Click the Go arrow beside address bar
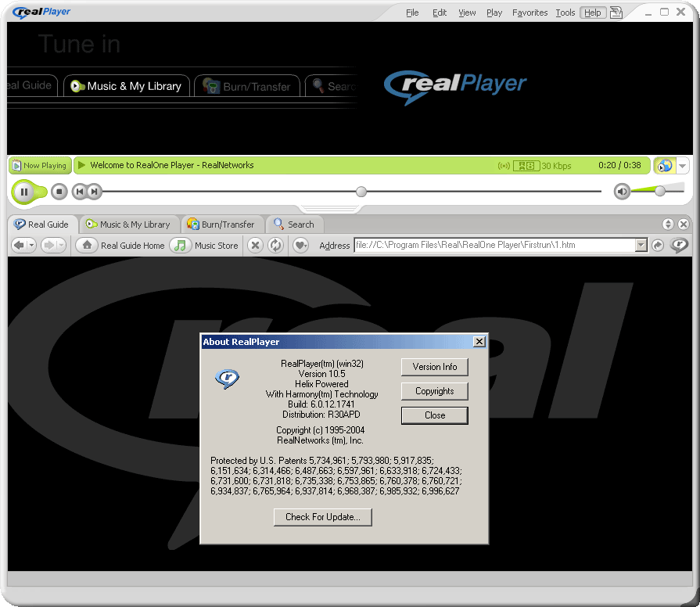Screen dimensions: 700x607 [x=658, y=245]
